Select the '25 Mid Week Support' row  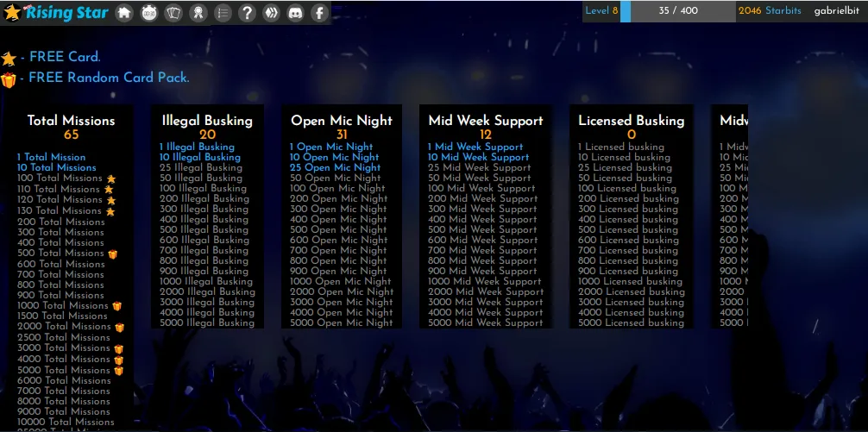[480, 167]
